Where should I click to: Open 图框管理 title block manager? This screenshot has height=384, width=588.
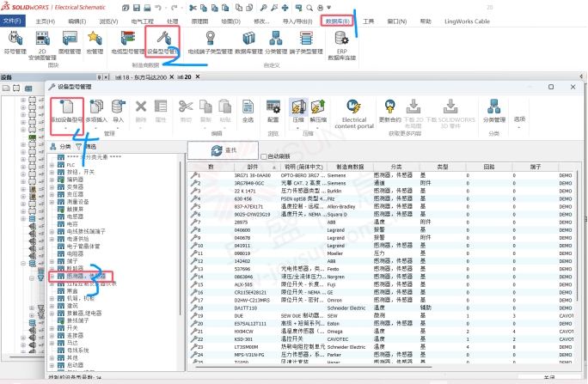pyautogui.click(x=70, y=43)
